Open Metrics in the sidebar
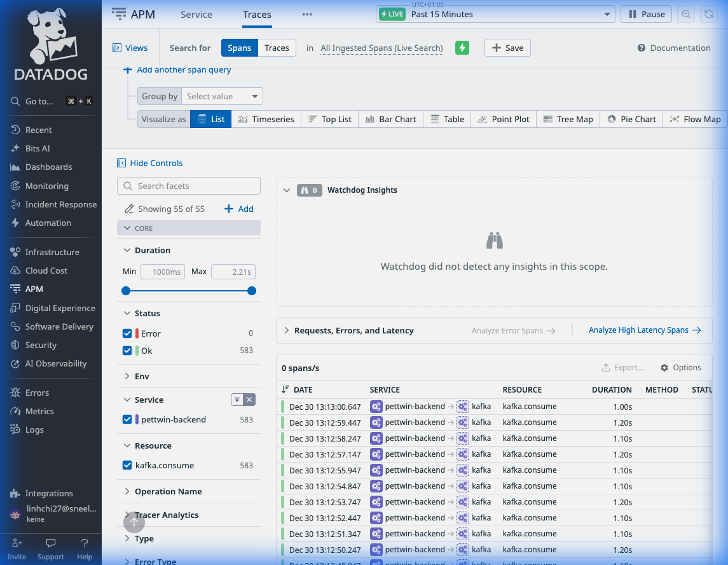The width and height of the screenshot is (728, 565). point(39,412)
